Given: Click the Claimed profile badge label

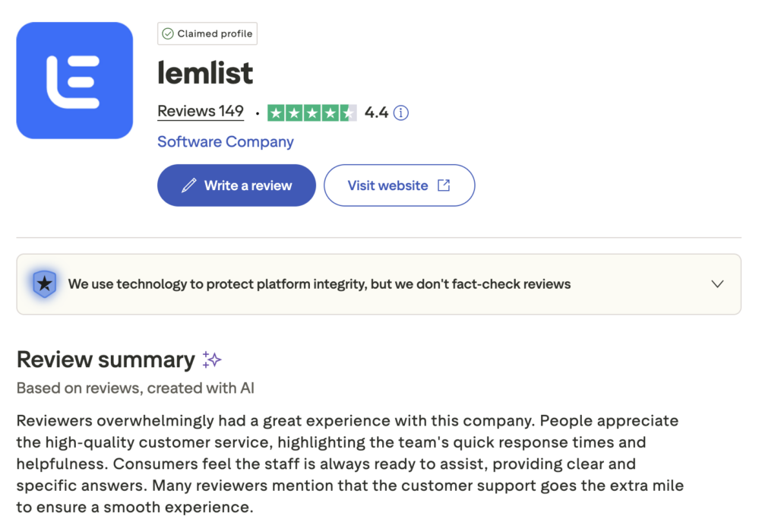Looking at the screenshot, I should click(x=214, y=34).
